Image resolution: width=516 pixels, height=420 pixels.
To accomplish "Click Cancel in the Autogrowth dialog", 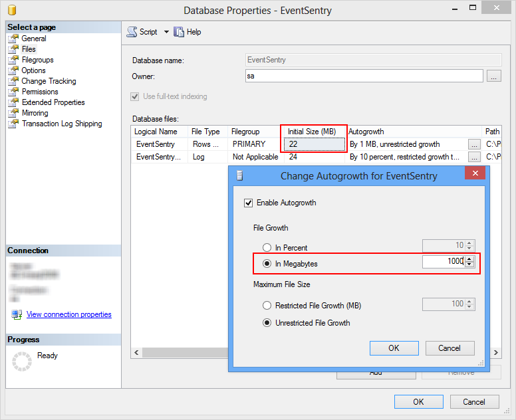I will point(450,348).
